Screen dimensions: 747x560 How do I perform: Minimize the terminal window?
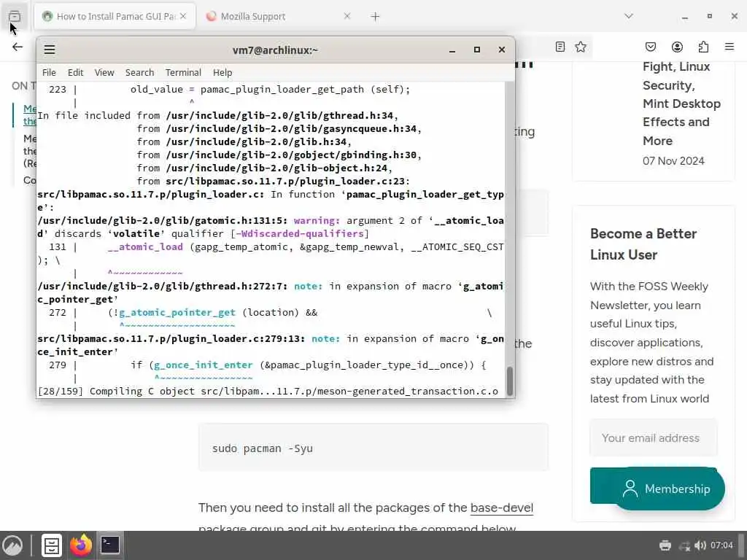452,50
